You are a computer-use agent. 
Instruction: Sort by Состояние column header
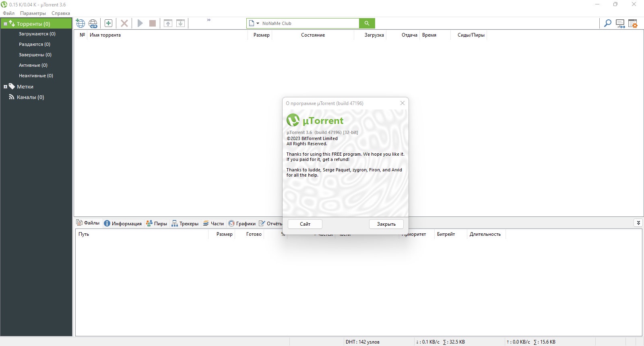[x=313, y=35]
